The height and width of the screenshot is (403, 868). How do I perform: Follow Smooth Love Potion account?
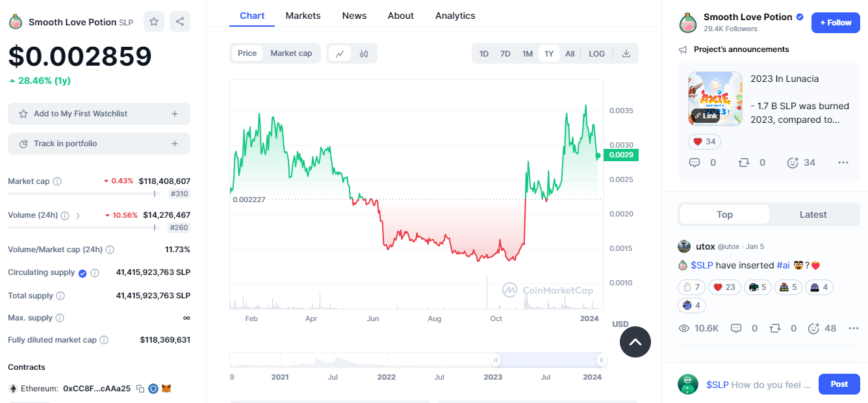[x=836, y=23]
